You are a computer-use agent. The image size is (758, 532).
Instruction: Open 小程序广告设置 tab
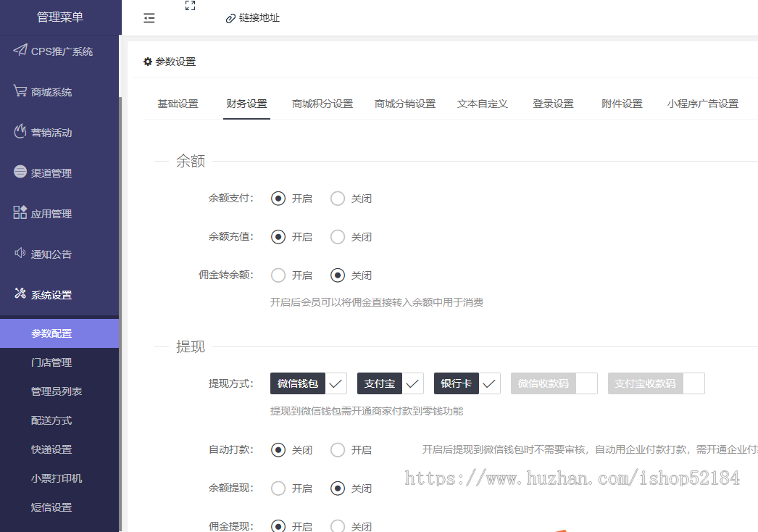click(703, 104)
